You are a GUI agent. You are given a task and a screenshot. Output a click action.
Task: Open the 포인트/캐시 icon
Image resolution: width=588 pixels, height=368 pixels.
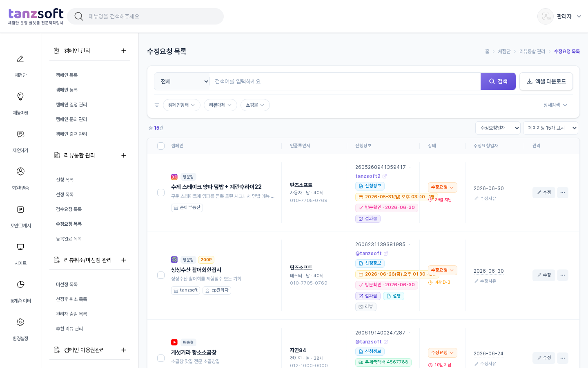coord(20,209)
